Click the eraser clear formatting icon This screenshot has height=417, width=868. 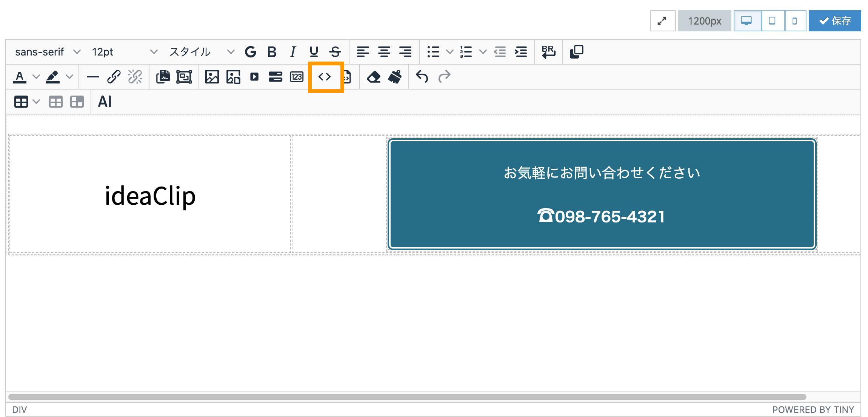coord(374,77)
